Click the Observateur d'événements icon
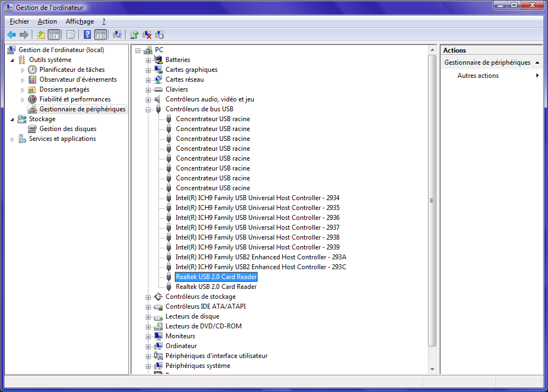 tap(32, 79)
